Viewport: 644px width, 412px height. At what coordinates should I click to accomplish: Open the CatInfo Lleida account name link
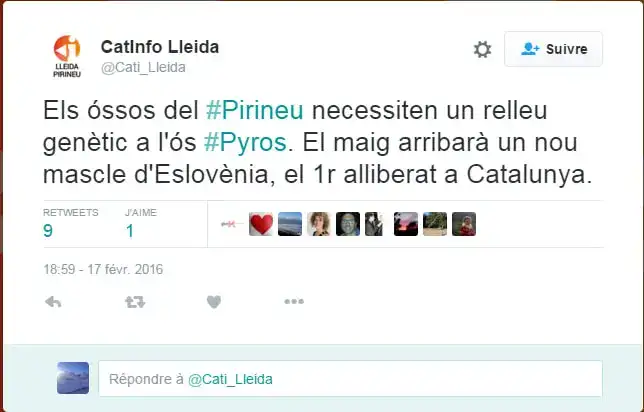(x=160, y=47)
